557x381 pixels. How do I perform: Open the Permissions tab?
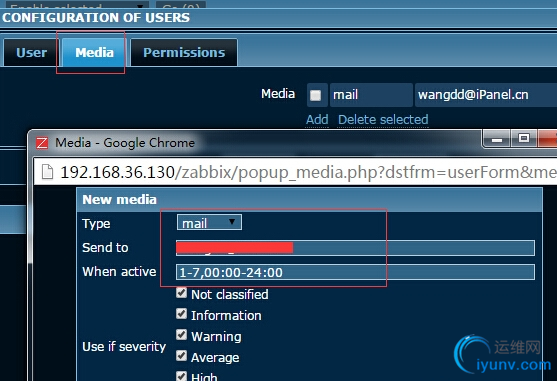coord(184,53)
